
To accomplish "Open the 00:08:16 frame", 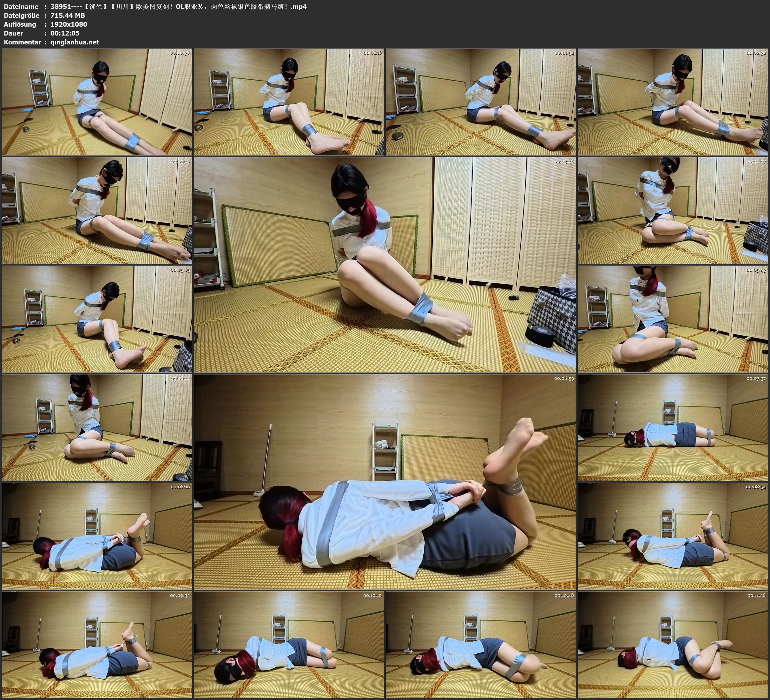I will [97, 536].
